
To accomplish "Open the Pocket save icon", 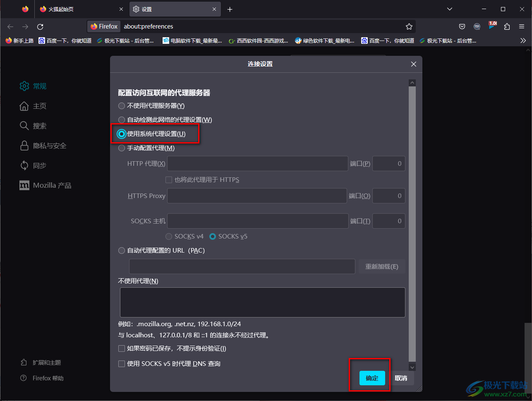I will click(x=462, y=26).
